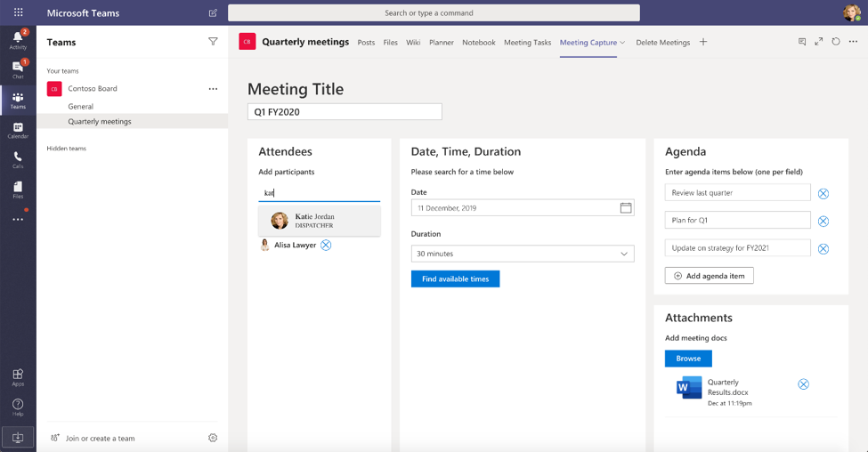
Task: Click the filter teams funnel icon
Action: [x=213, y=42]
